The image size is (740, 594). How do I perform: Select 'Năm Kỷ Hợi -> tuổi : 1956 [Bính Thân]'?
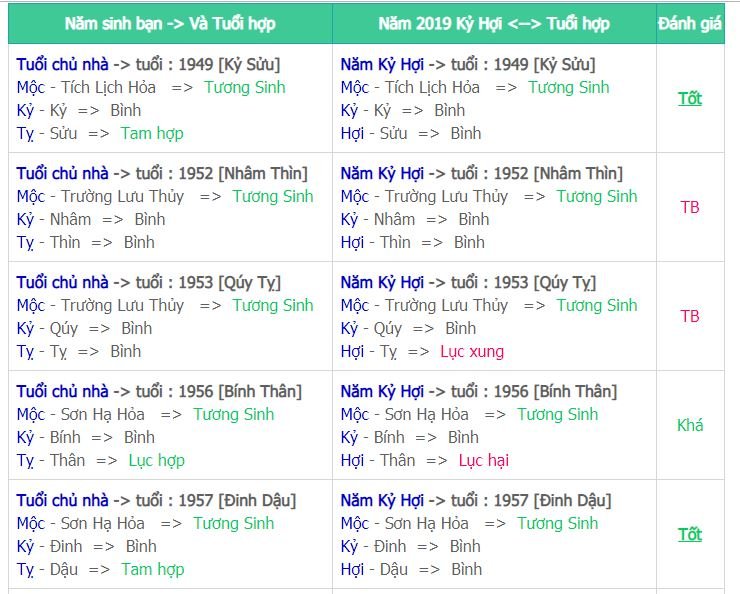(479, 392)
